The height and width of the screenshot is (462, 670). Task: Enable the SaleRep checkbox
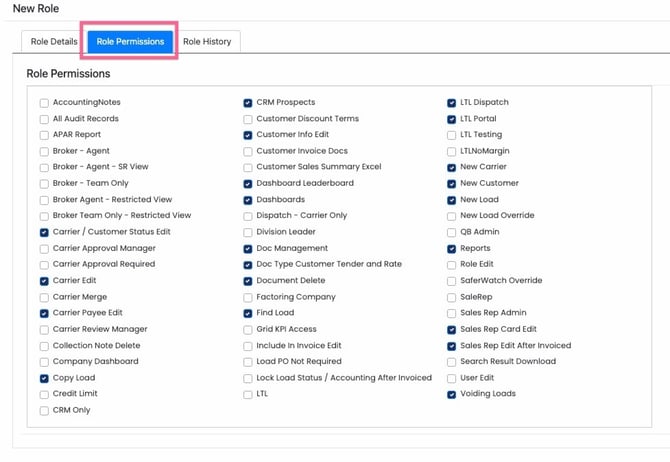tap(452, 297)
